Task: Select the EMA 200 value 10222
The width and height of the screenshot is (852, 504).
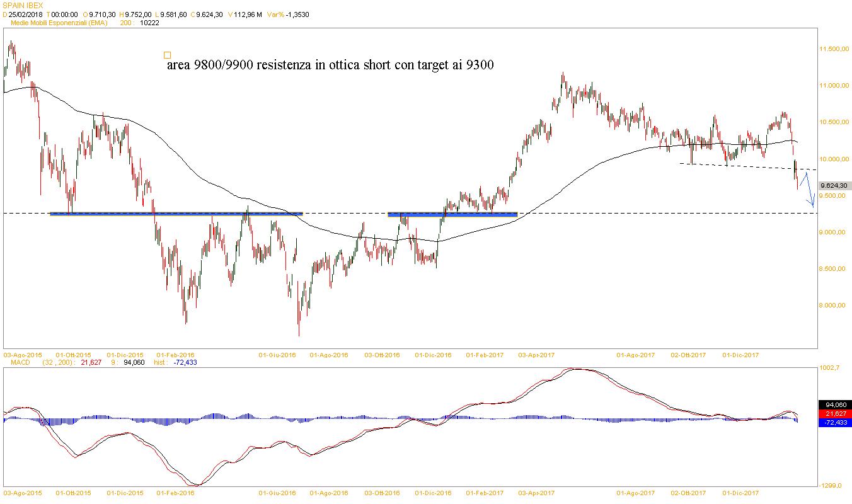Action: coord(150,23)
